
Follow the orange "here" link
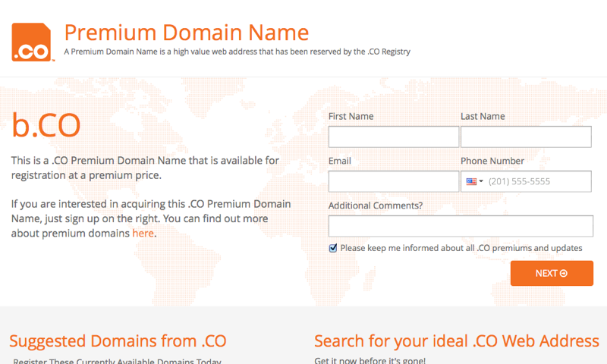click(x=143, y=234)
